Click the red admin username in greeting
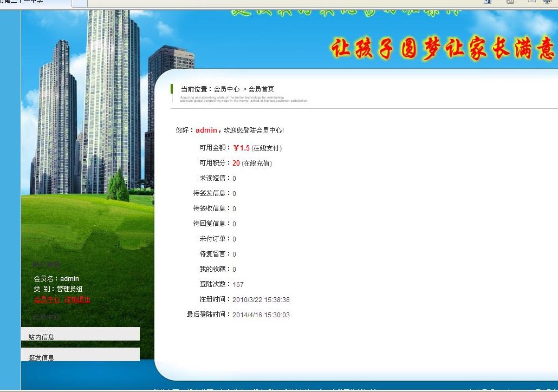Screen dimensions: 558x392 coord(206,130)
